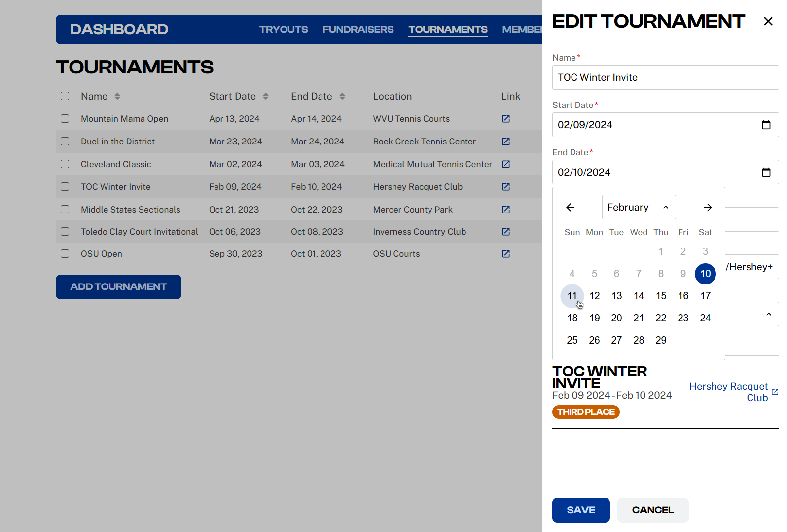Follow the Hershey Racquet Club link
The image size is (787, 532).
click(x=728, y=392)
